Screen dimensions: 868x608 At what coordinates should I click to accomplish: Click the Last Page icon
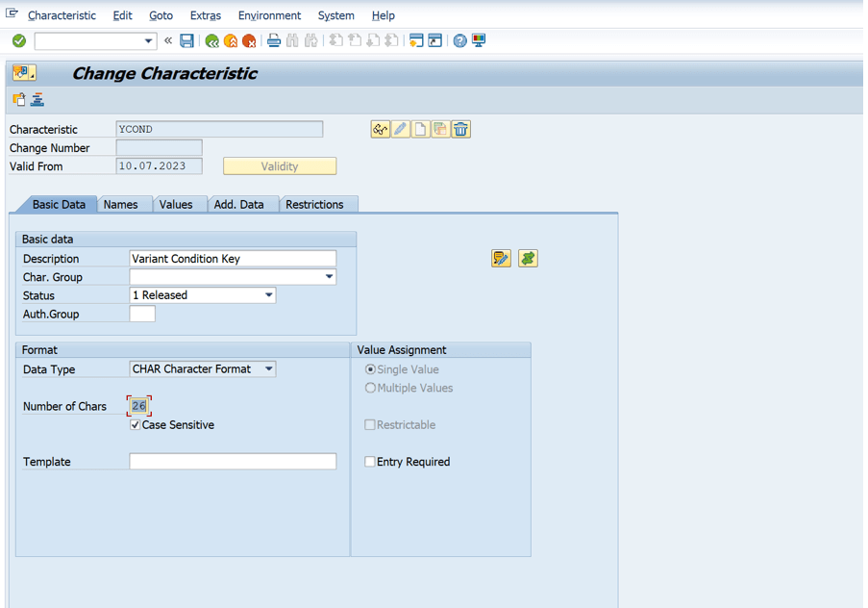[392, 40]
